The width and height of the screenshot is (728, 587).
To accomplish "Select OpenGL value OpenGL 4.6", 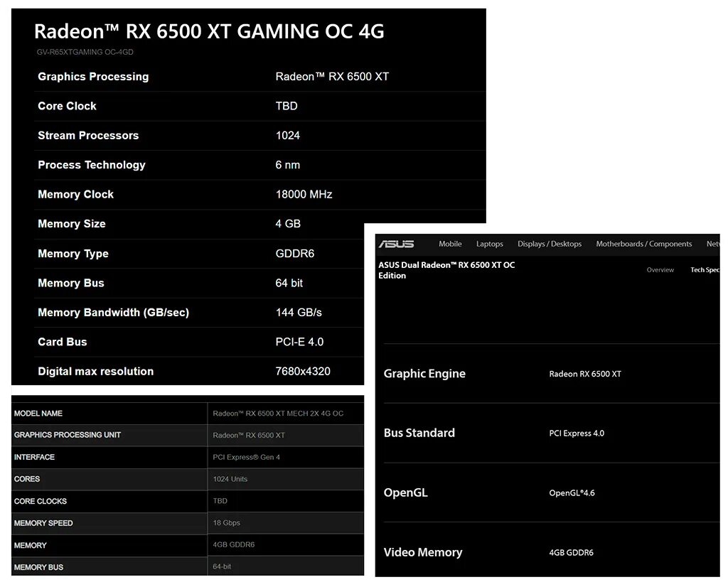I will pyautogui.click(x=572, y=492).
